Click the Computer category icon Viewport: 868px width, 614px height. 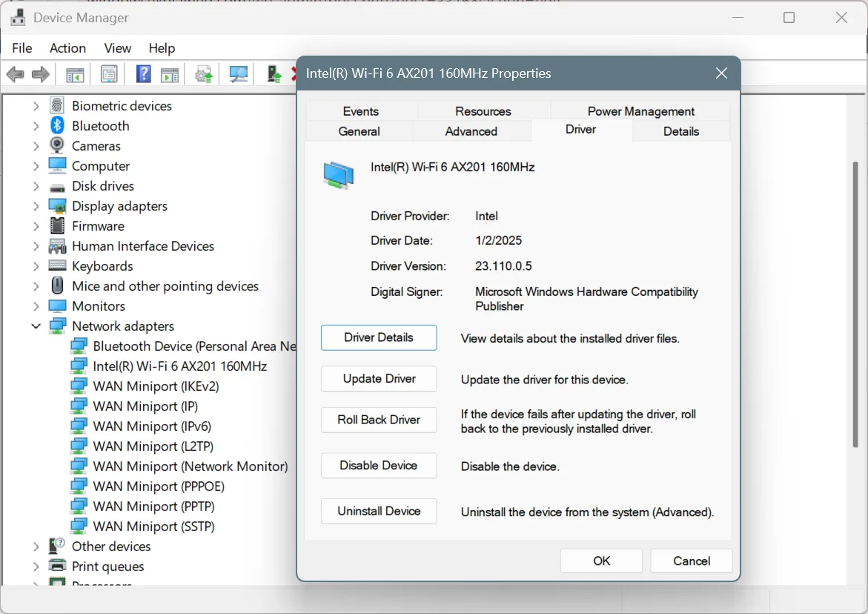[x=57, y=165]
